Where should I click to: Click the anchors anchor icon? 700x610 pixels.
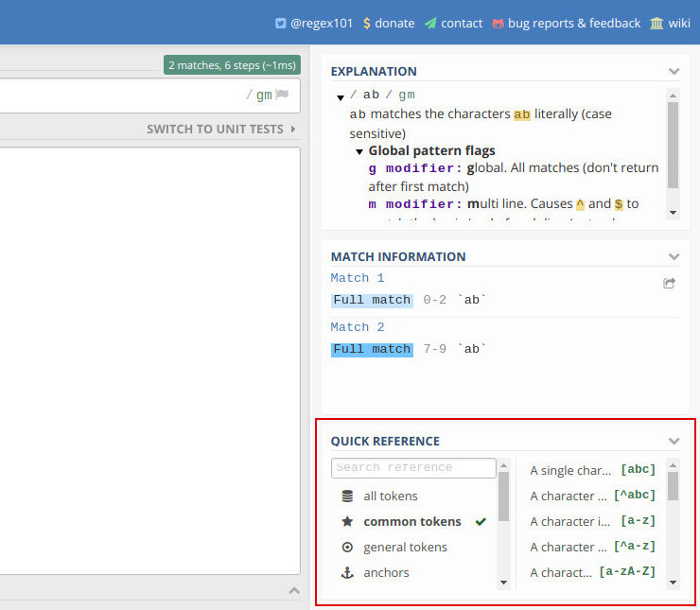click(347, 572)
